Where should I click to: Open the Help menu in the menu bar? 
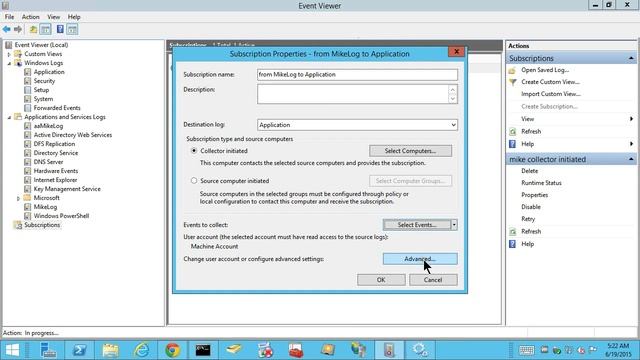74,17
